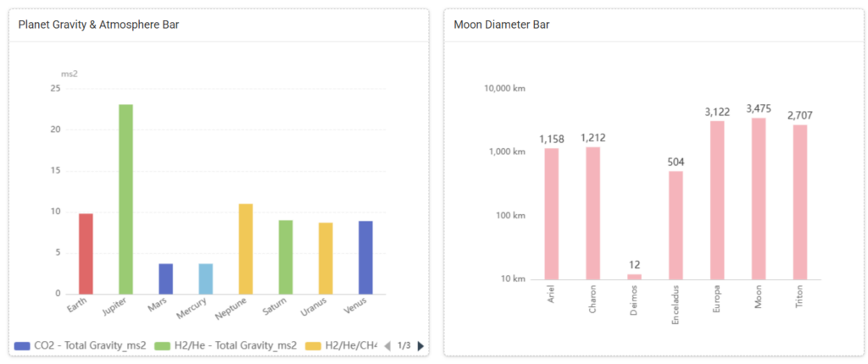This screenshot has height=364, width=868.
Task: Select the Uranus gravity bar
Action: [325, 258]
